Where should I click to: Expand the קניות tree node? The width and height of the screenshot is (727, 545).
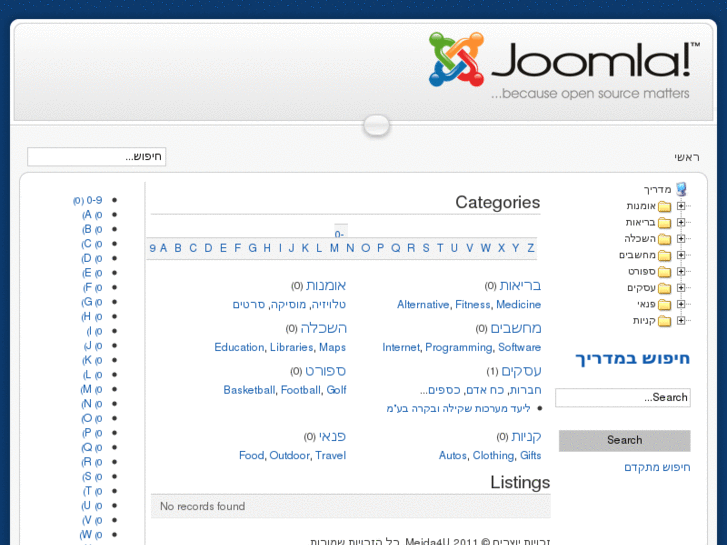pos(681,320)
